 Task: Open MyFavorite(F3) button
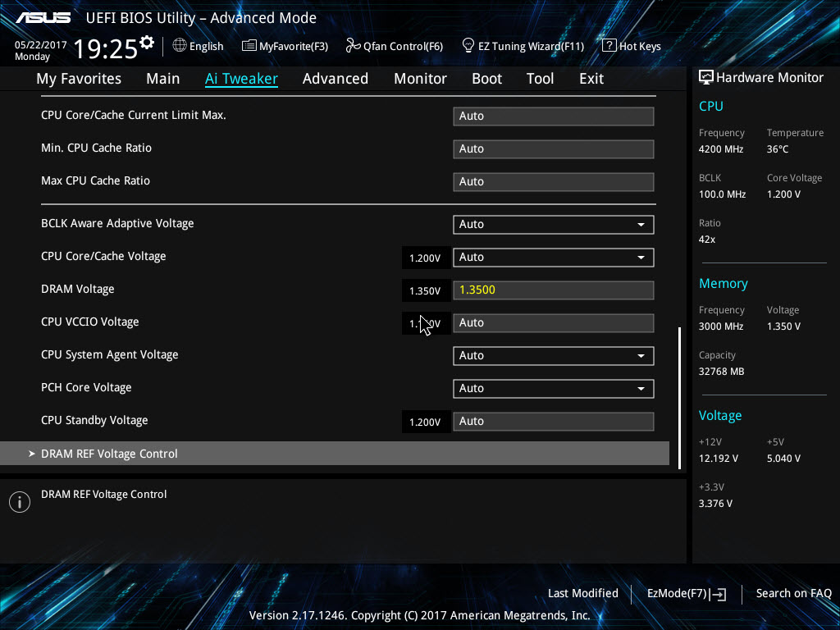coord(285,46)
